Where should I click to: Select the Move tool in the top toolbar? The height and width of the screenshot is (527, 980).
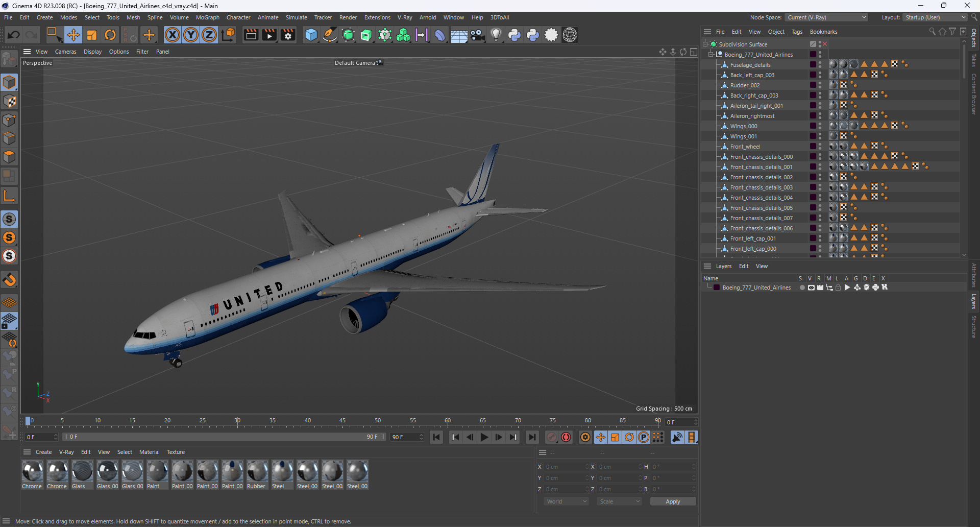(x=73, y=35)
